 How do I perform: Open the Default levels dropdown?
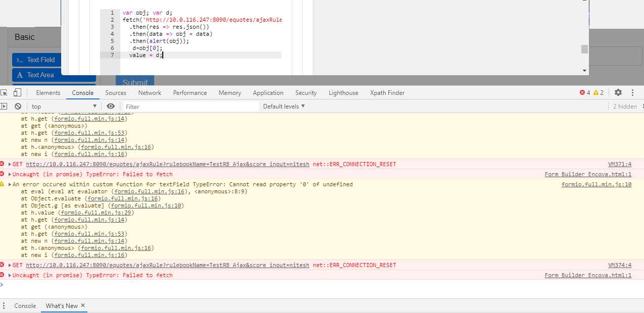(x=283, y=106)
